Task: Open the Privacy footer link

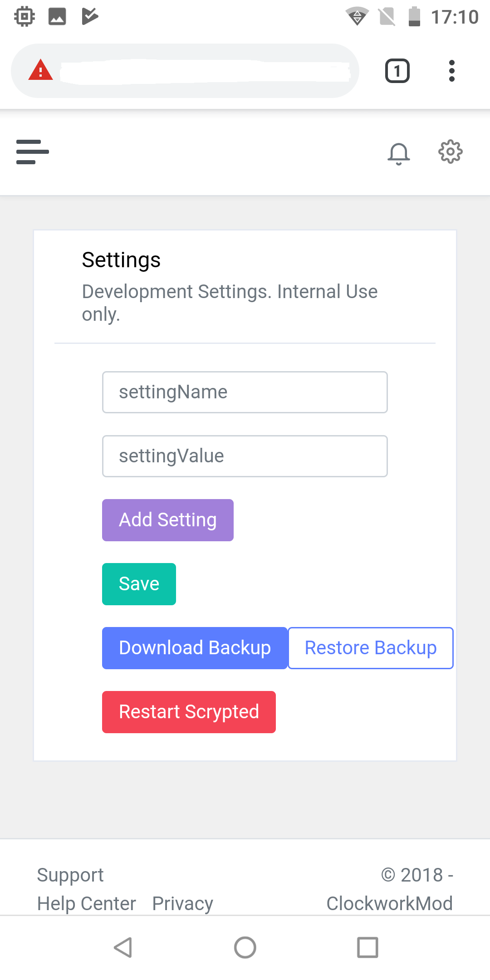Action: coord(183,903)
